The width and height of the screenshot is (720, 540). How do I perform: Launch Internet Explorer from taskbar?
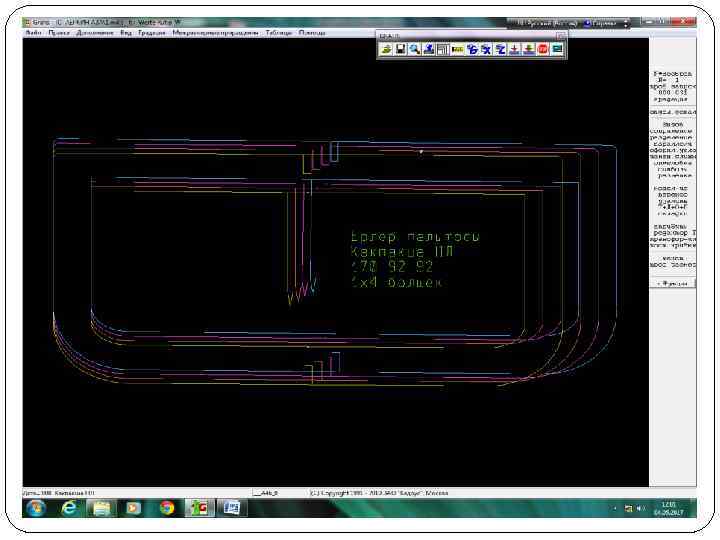tap(69, 508)
